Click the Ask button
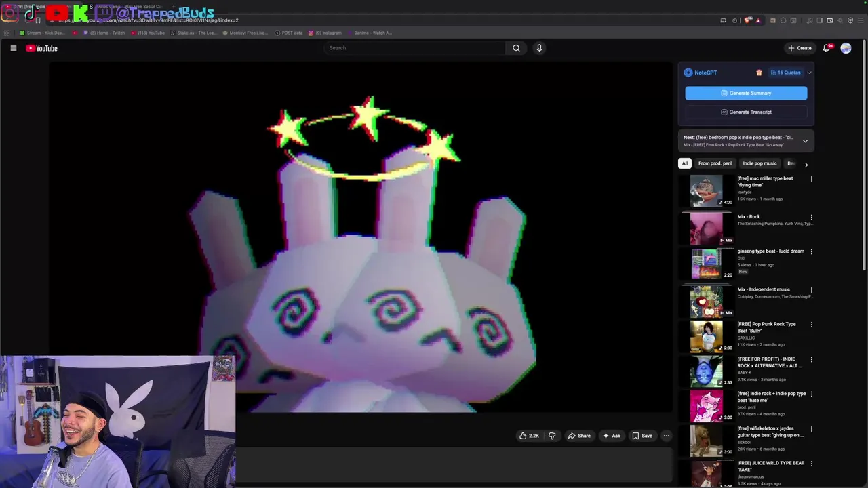The width and height of the screenshot is (868, 488). coord(611,436)
